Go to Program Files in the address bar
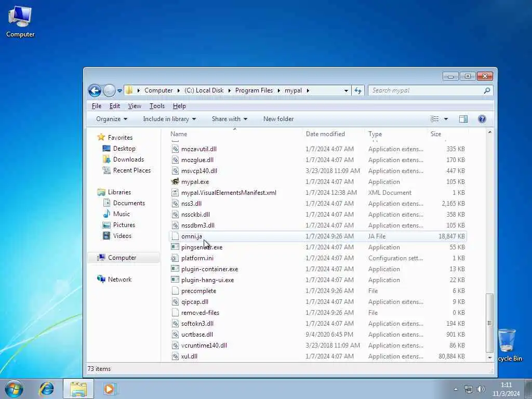The image size is (532, 399). 254,90
